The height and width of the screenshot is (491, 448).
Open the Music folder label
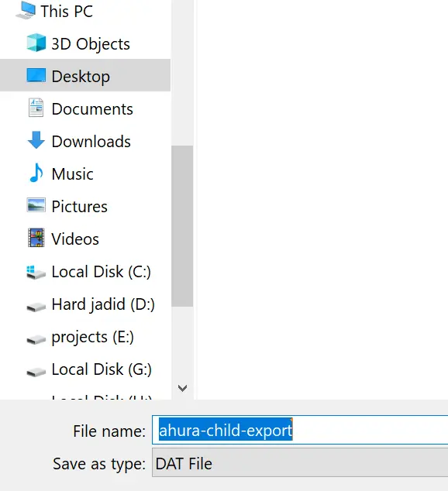pos(72,174)
